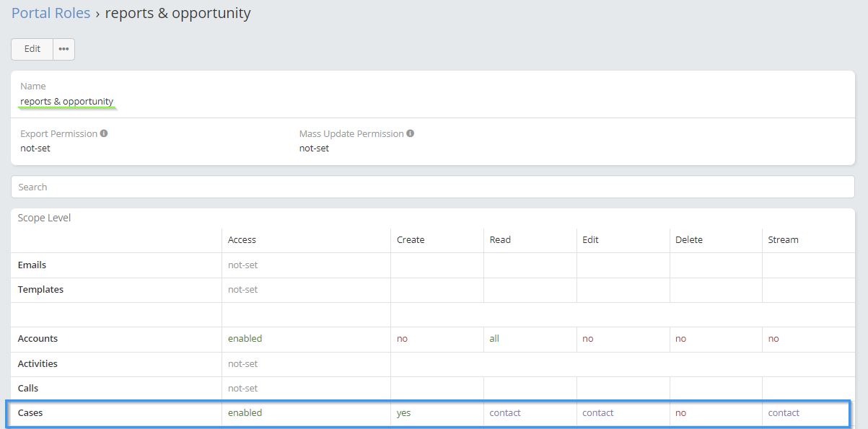
Task: Click the Export Permission 'not-set' value
Action: (35, 149)
